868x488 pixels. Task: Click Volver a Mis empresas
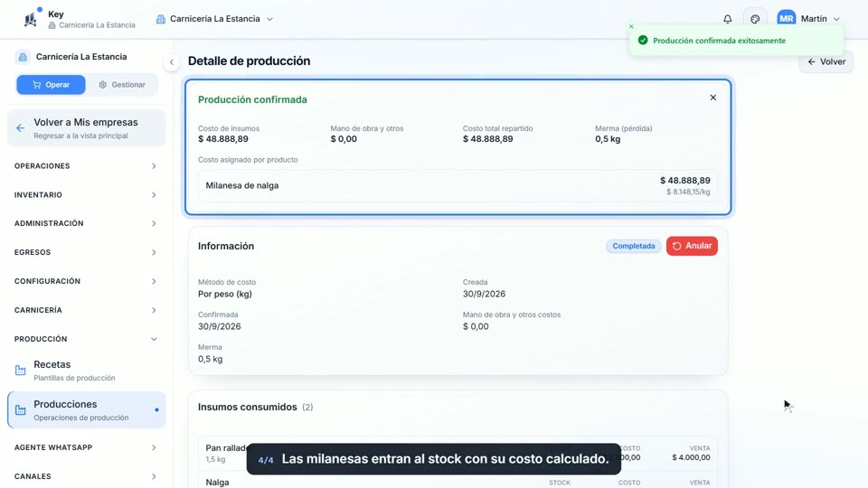(x=87, y=127)
